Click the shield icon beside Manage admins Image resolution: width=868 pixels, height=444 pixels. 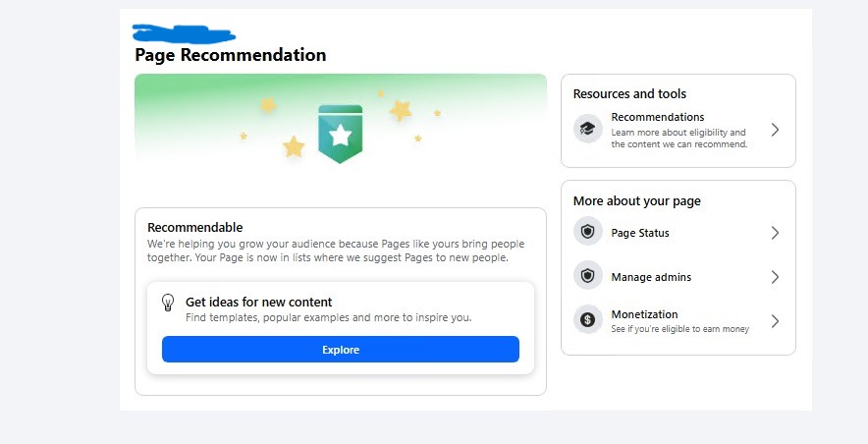[587, 276]
